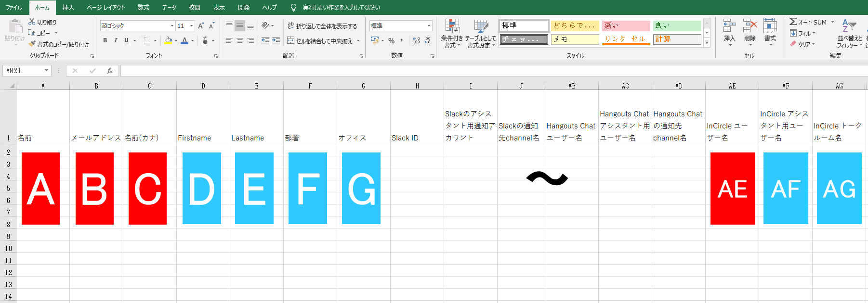Click the format painter brush icon
Screen dimensions: 868x303
pos(32,44)
